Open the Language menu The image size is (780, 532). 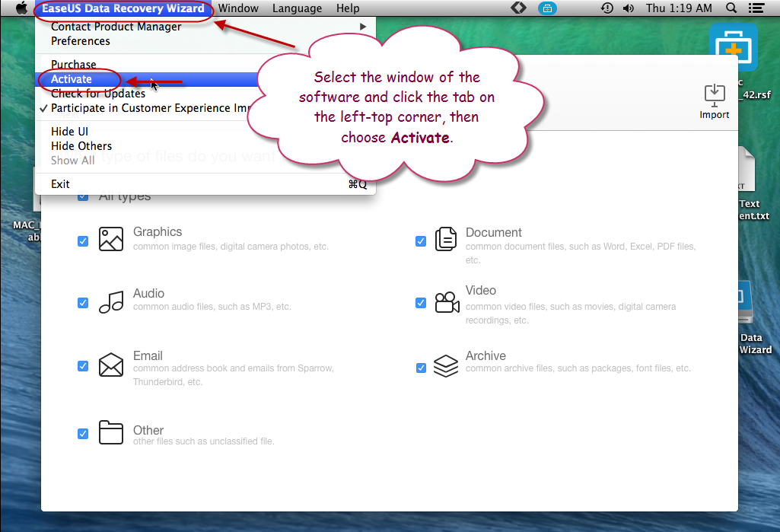point(297,8)
